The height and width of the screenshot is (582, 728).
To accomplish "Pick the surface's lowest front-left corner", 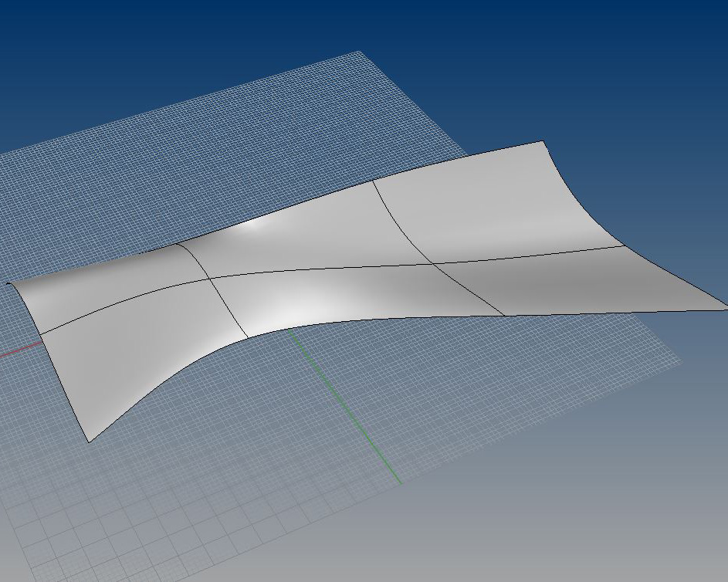I will pos(90,442).
